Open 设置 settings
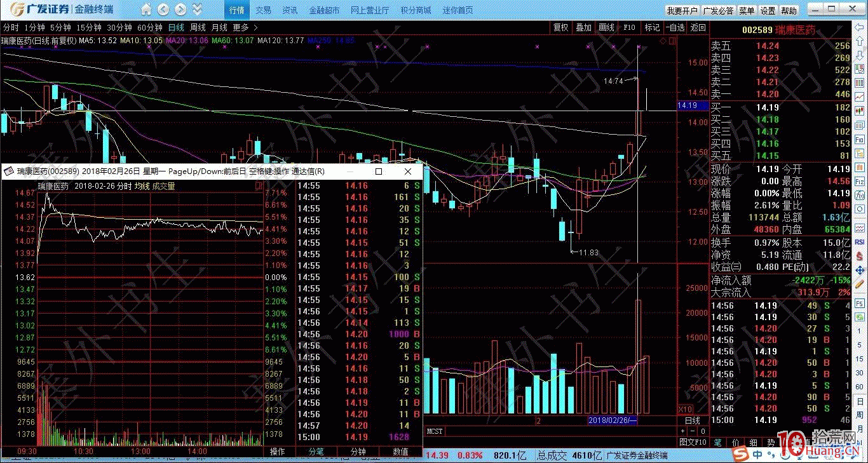The image size is (868, 463). coord(768,11)
